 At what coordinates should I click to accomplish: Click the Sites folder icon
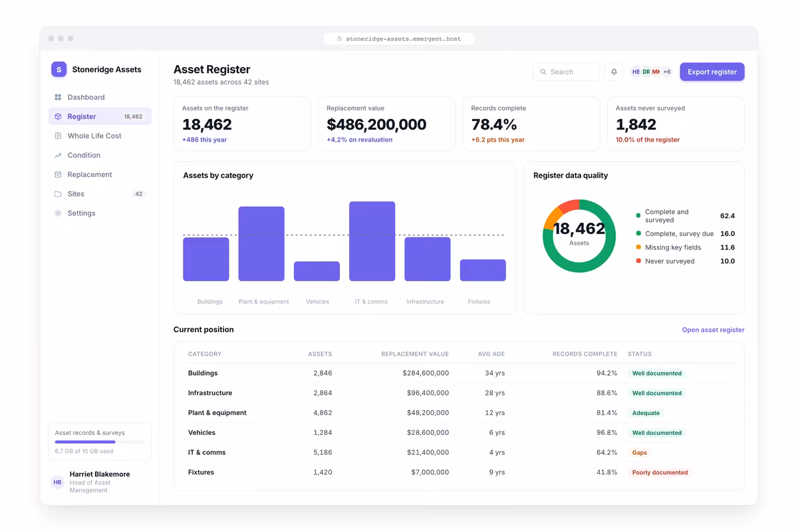point(58,194)
